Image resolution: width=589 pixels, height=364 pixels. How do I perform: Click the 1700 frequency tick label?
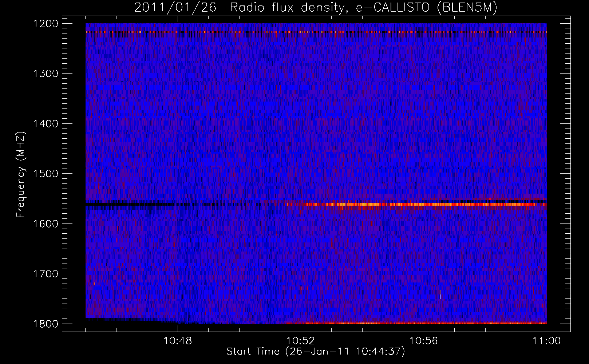tap(46, 274)
